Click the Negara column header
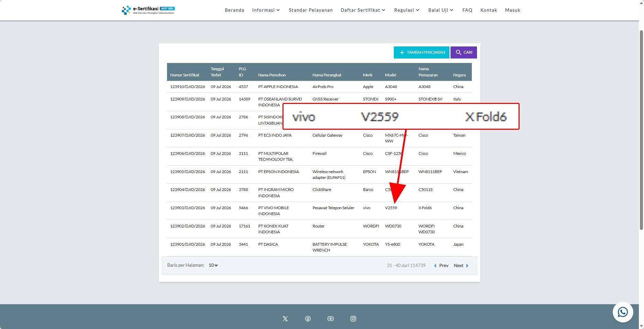 tap(459, 75)
